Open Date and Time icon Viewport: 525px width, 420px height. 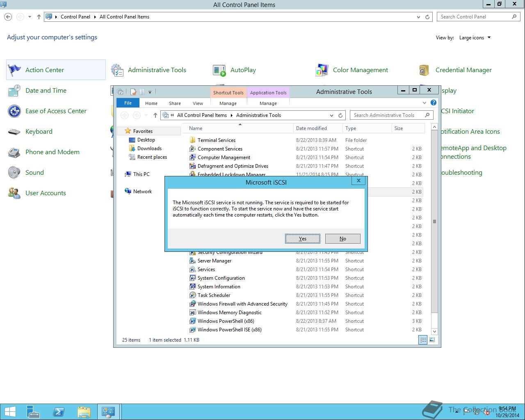[14, 91]
